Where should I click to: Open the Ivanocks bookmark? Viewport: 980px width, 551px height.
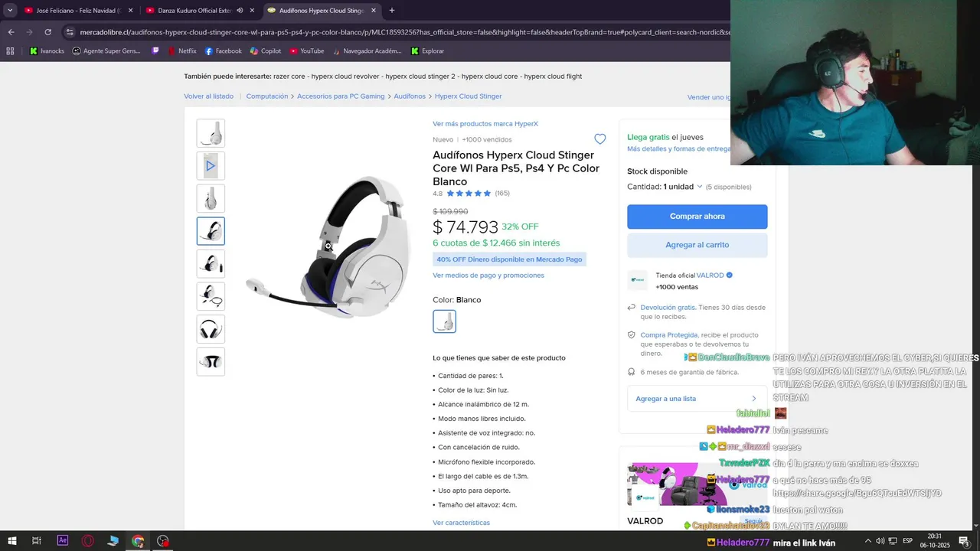coord(46,51)
